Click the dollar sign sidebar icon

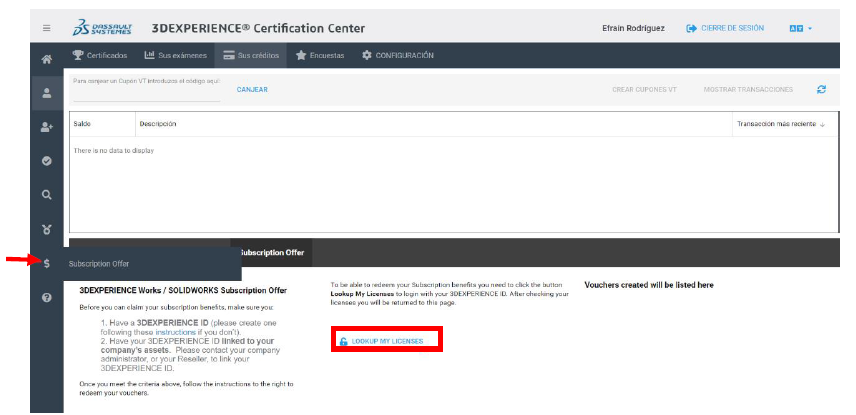(x=47, y=264)
